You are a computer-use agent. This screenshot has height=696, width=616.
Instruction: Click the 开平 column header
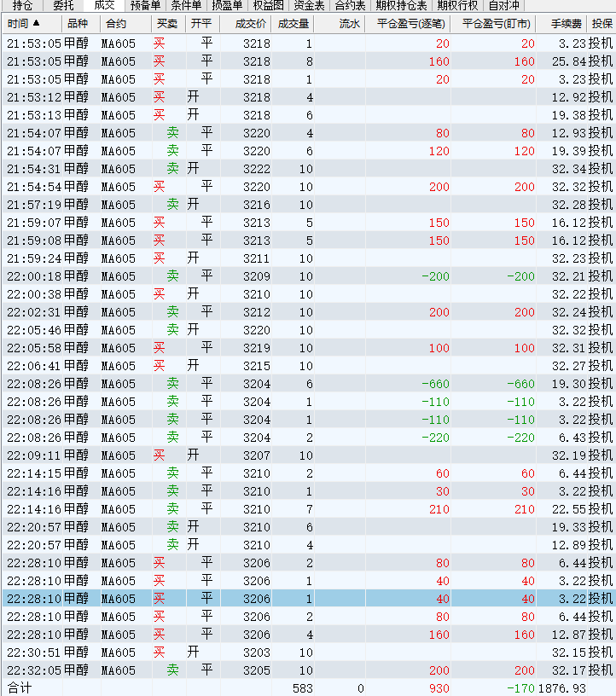pyautogui.click(x=202, y=24)
